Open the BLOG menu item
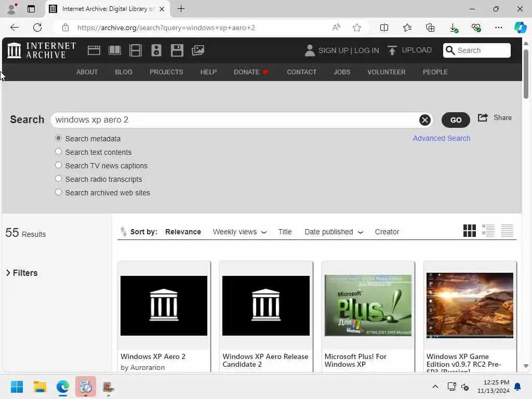This screenshot has width=532, height=399. 124,72
